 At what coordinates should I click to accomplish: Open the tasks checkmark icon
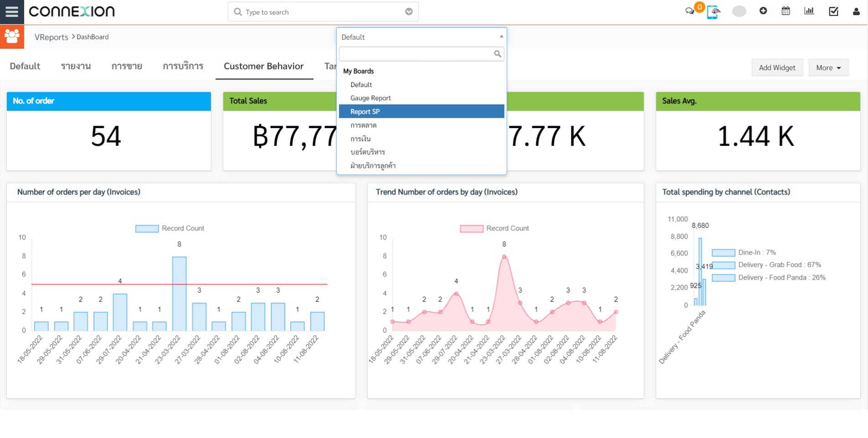point(833,11)
